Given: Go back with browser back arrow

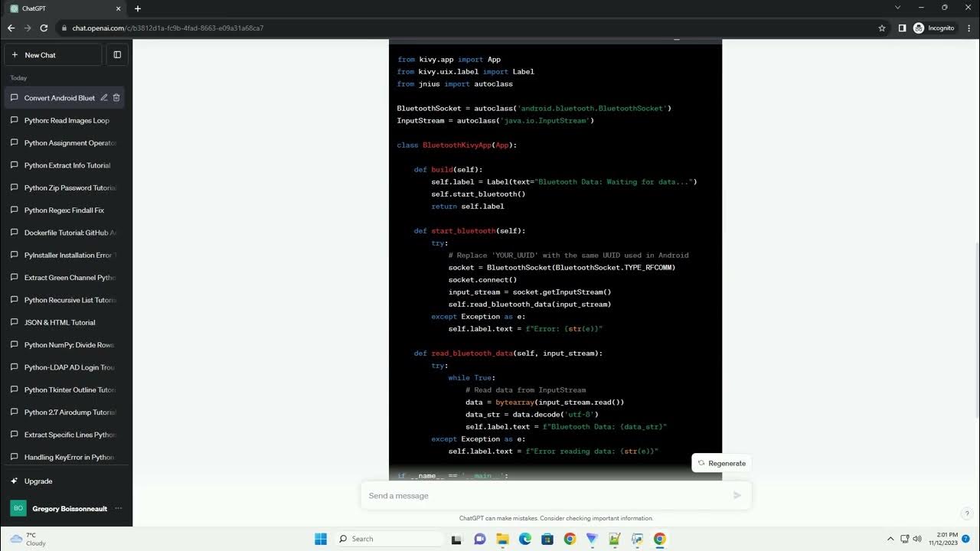Looking at the screenshot, I should (11, 28).
